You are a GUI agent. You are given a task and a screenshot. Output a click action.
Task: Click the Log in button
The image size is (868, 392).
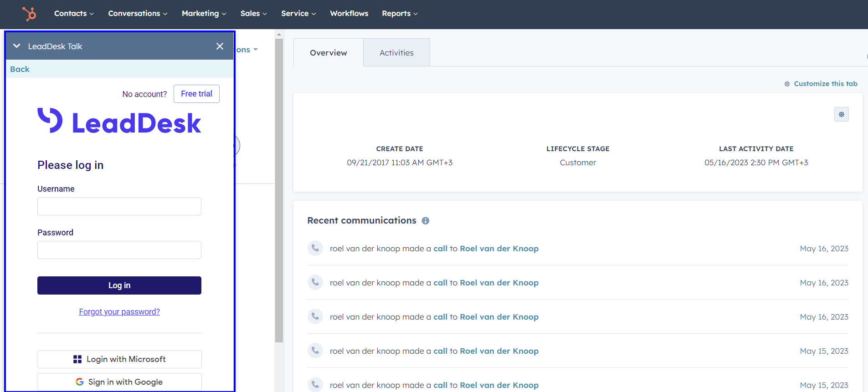[119, 285]
